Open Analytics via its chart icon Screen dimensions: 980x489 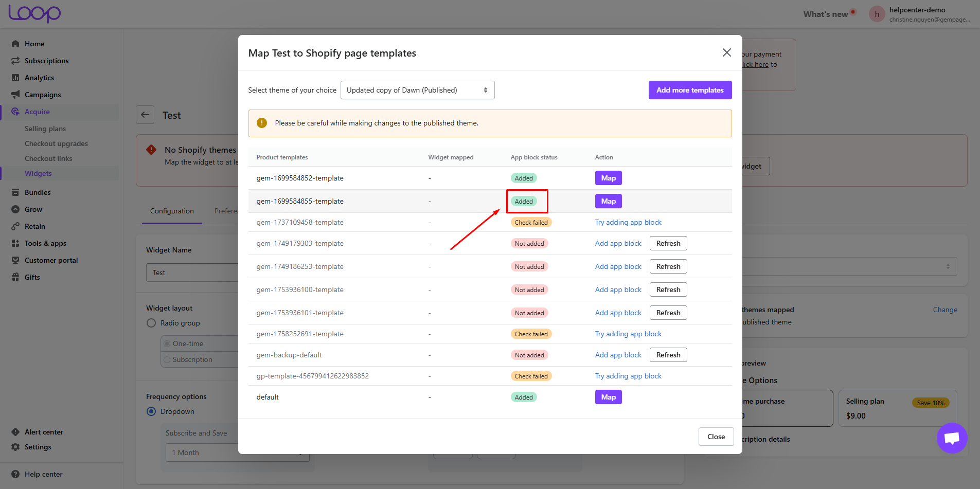click(15, 78)
